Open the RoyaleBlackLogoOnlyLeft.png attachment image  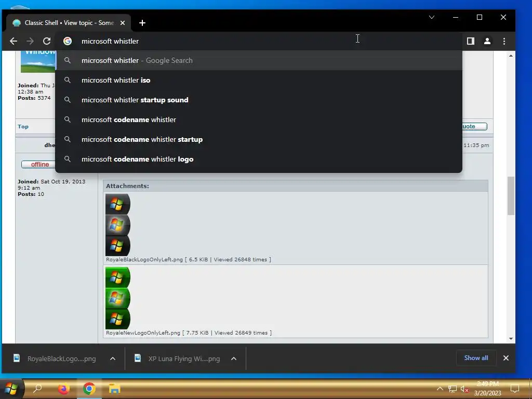pyautogui.click(x=118, y=225)
